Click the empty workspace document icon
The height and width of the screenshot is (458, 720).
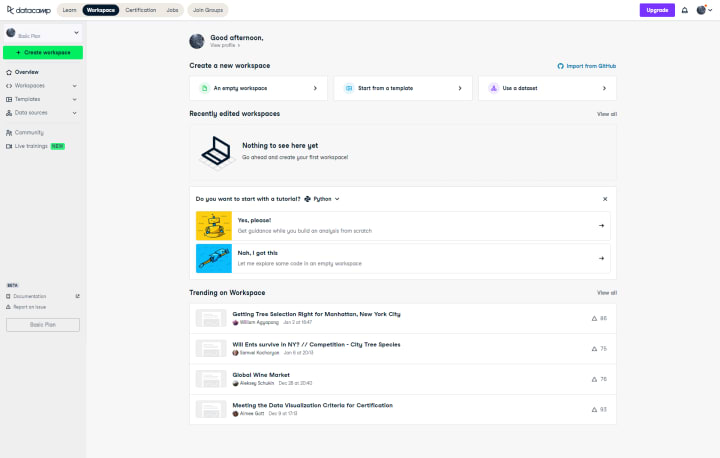[204, 88]
